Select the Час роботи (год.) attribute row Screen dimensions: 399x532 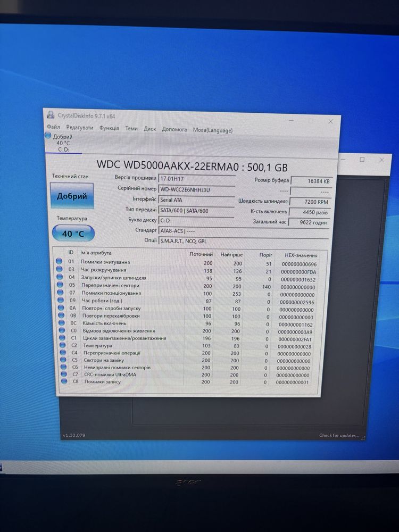point(186,301)
